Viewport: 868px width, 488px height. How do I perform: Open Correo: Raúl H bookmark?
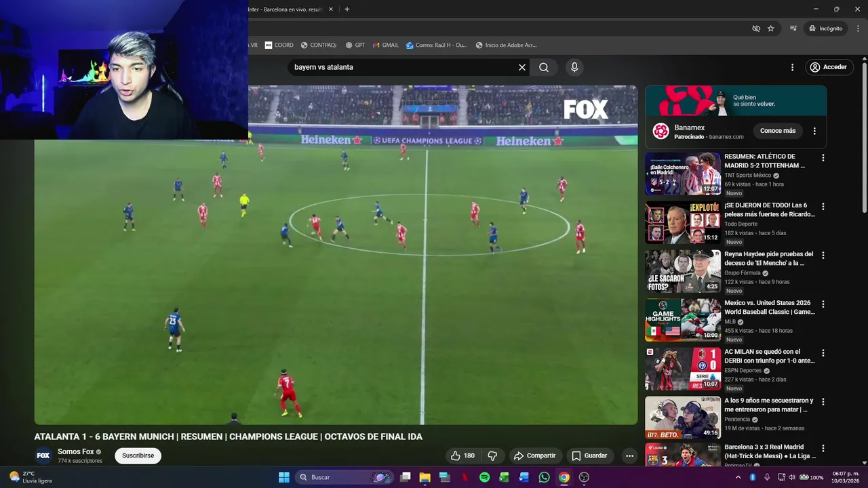pyautogui.click(x=437, y=45)
